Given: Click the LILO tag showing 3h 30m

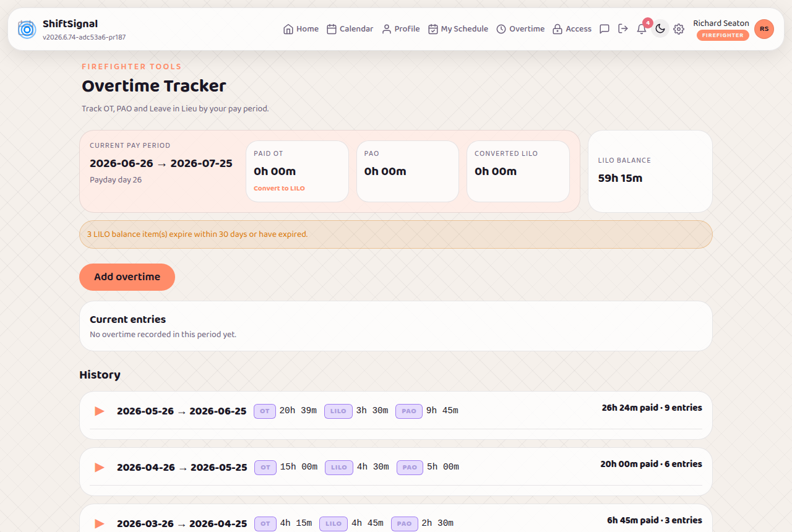Looking at the screenshot, I should click(x=338, y=411).
